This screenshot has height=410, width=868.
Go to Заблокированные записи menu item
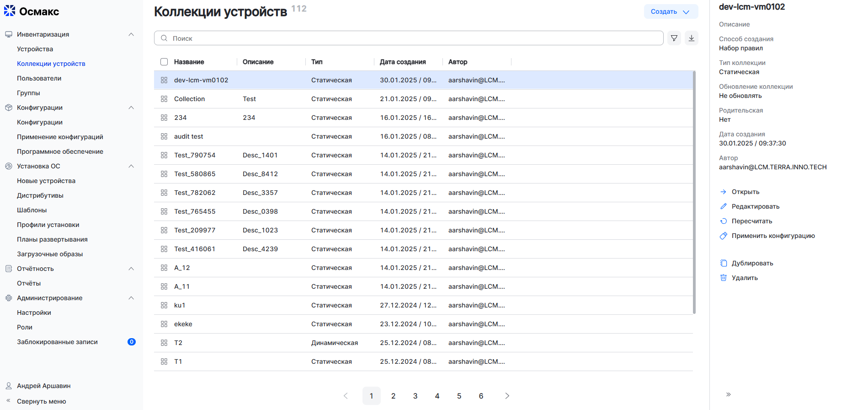[57, 342]
